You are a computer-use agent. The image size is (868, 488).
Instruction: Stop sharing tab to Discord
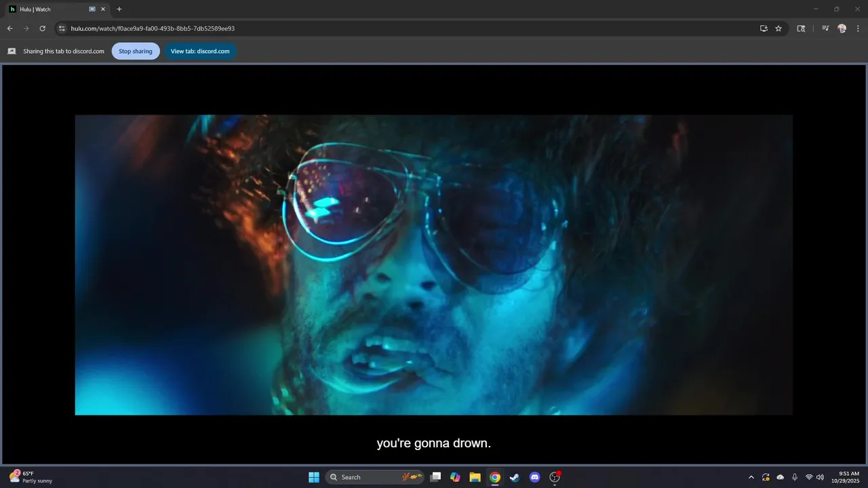(x=136, y=51)
